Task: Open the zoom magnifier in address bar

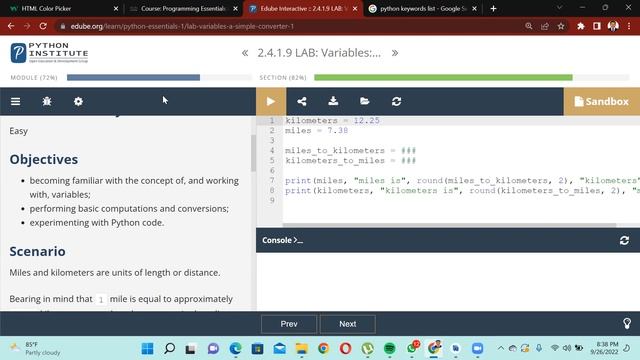Action: [x=529, y=26]
